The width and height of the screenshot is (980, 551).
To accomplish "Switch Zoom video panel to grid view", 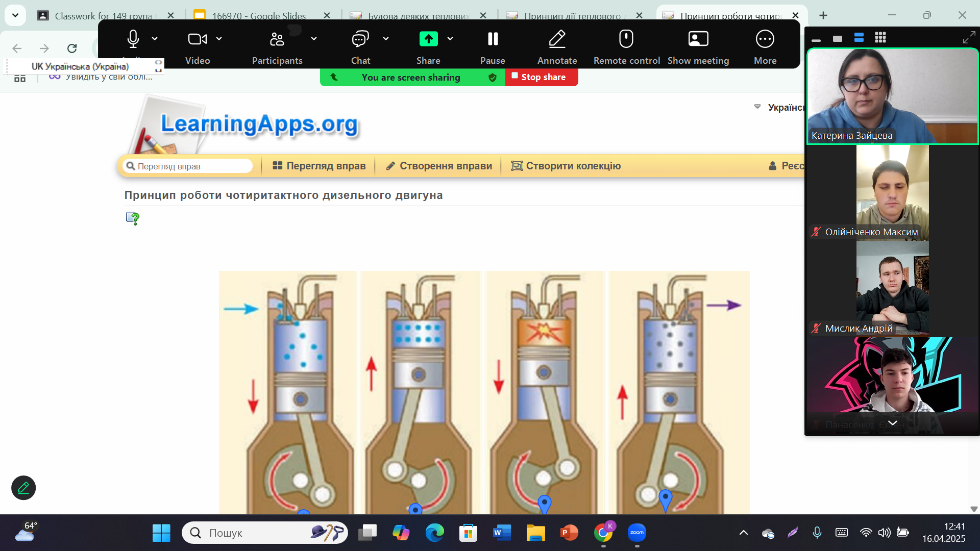I will pos(880,38).
